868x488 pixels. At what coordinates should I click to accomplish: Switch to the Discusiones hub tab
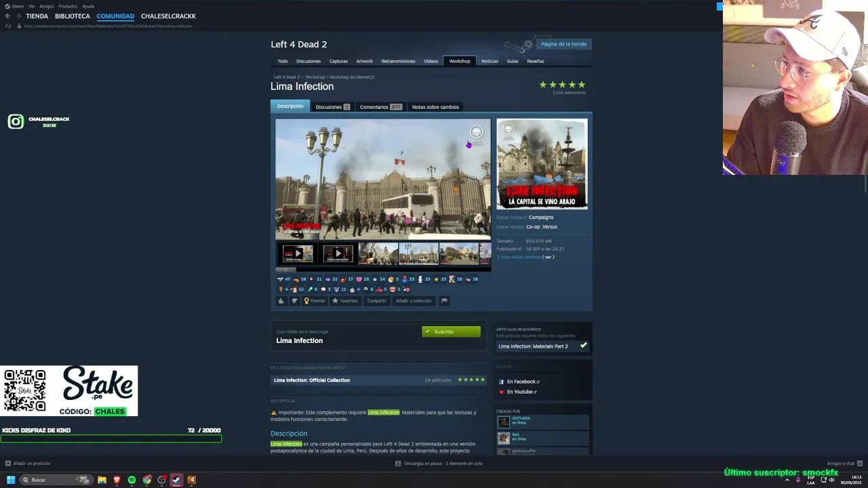click(x=309, y=61)
